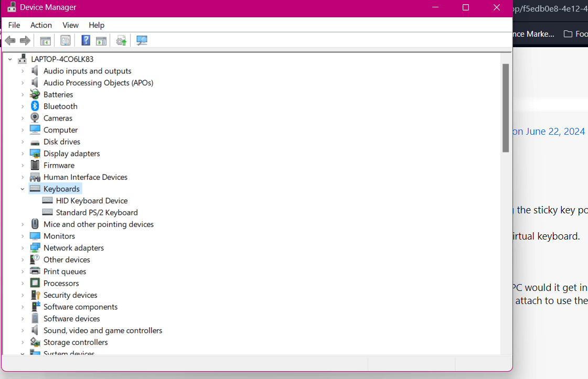Image resolution: width=588 pixels, height=379 pixels.
Task: Expand Audio inputs and outputs category
Action: [23, 71]
